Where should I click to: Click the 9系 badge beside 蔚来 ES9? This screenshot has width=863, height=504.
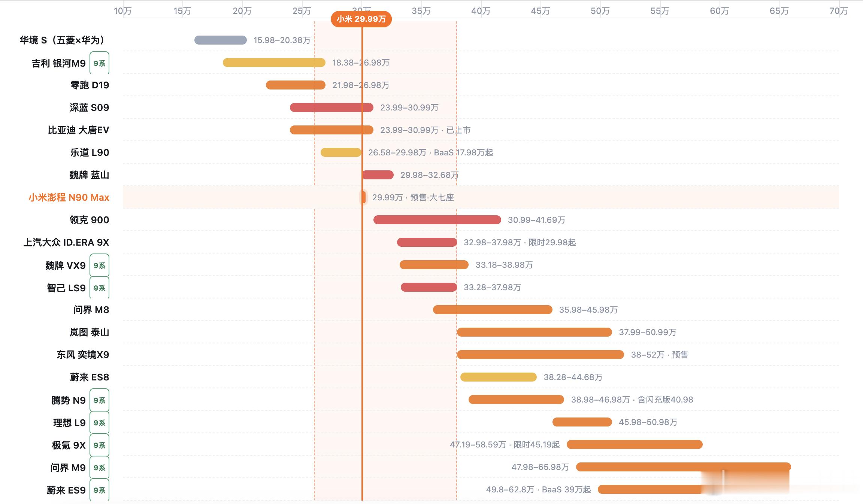tap(99, 490)
